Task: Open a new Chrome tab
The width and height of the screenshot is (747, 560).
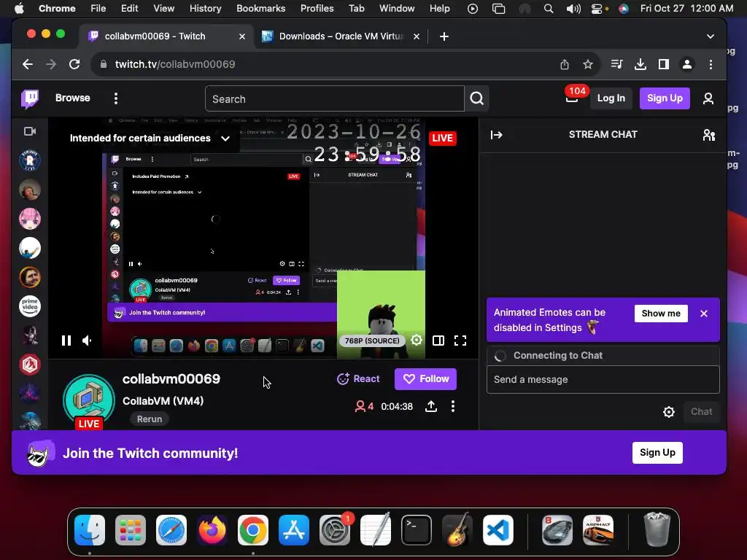Action: click(444, 36)
